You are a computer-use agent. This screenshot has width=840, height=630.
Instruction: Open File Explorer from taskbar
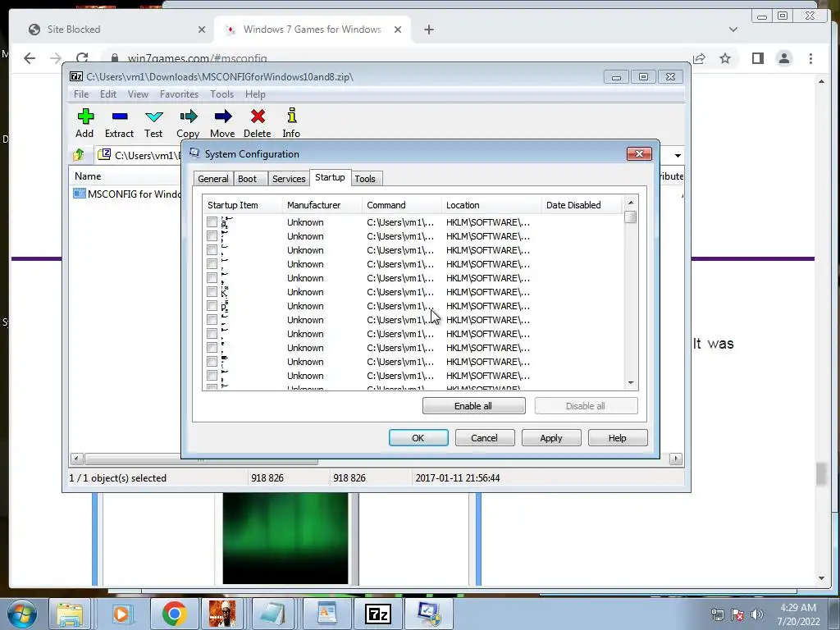coord(70,614)
